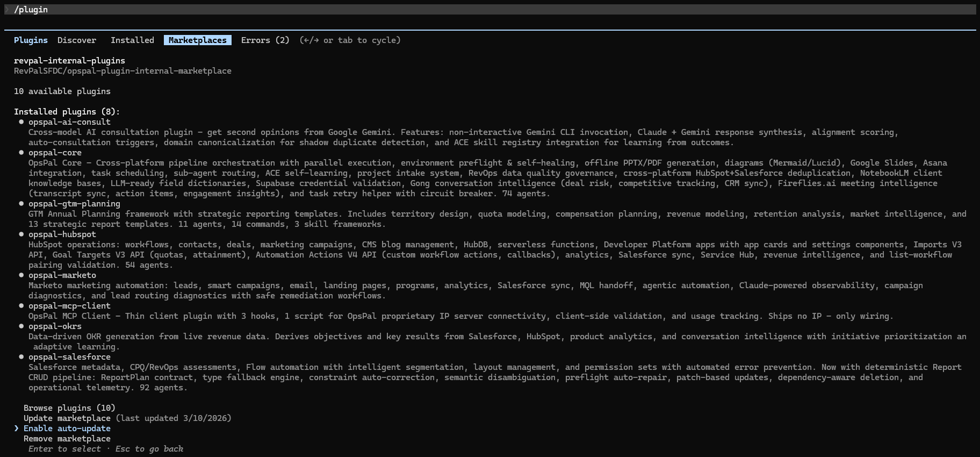Click the bullet beside opspal-mcp-client
The height and width of the screenshot is (457, 980).
[x=21, y=306]
